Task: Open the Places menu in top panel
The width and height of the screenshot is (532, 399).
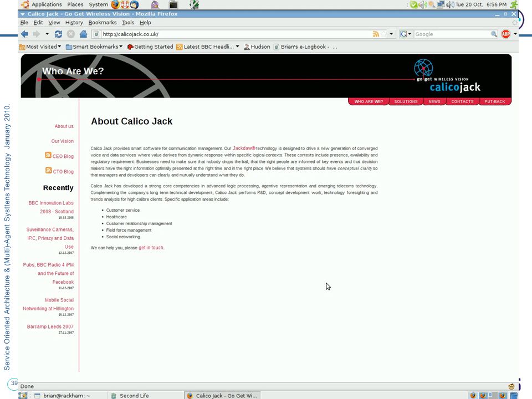Action: [x=75, y=4]
